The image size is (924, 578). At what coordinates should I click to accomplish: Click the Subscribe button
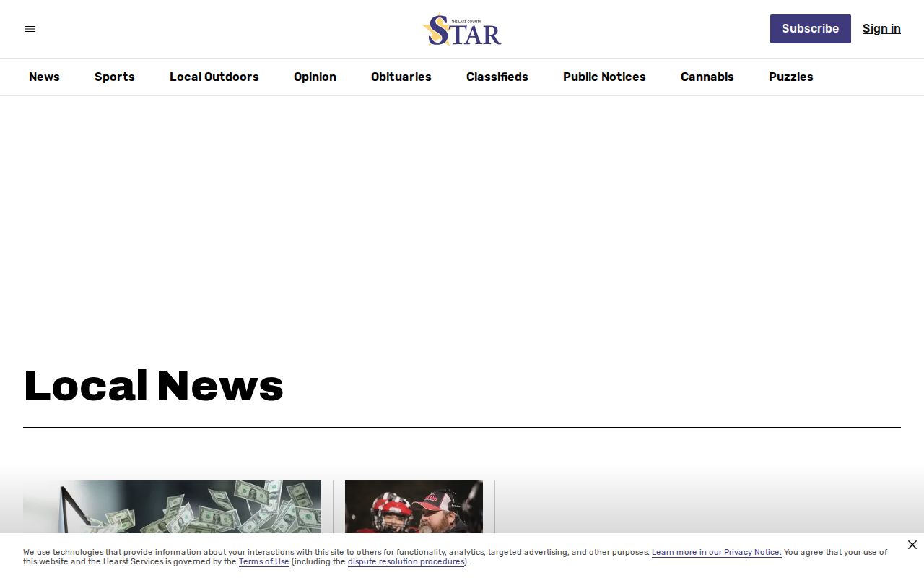point(811,29)
